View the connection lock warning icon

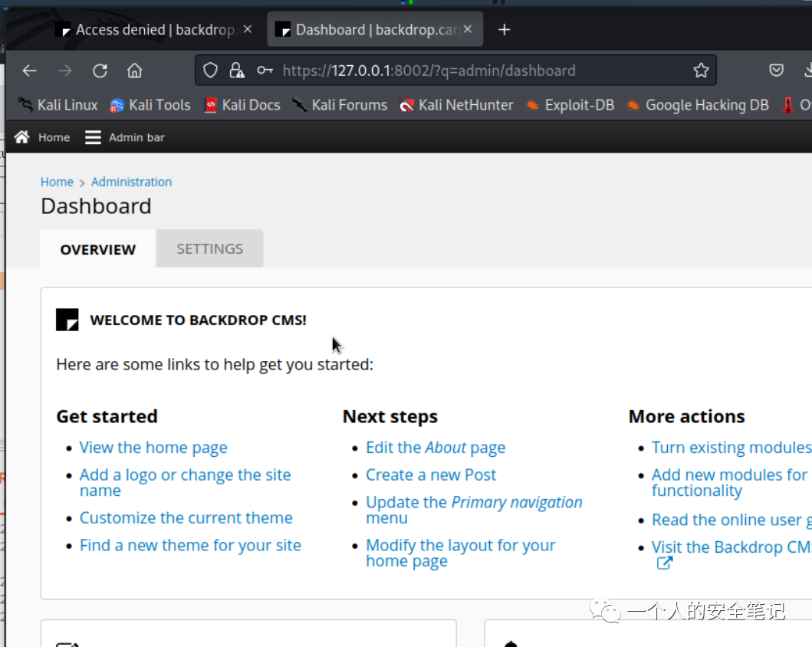(237, 70)
